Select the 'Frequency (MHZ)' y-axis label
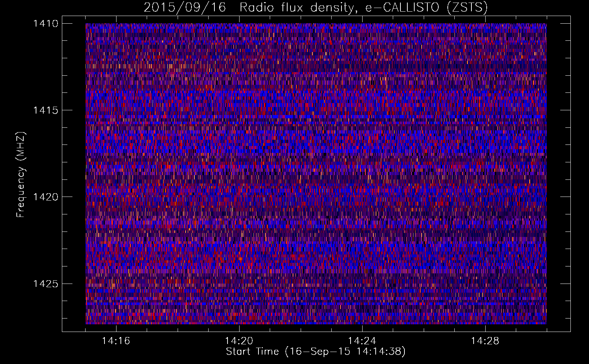The width and height of the screenshot is (589, 364). point(21,175)
